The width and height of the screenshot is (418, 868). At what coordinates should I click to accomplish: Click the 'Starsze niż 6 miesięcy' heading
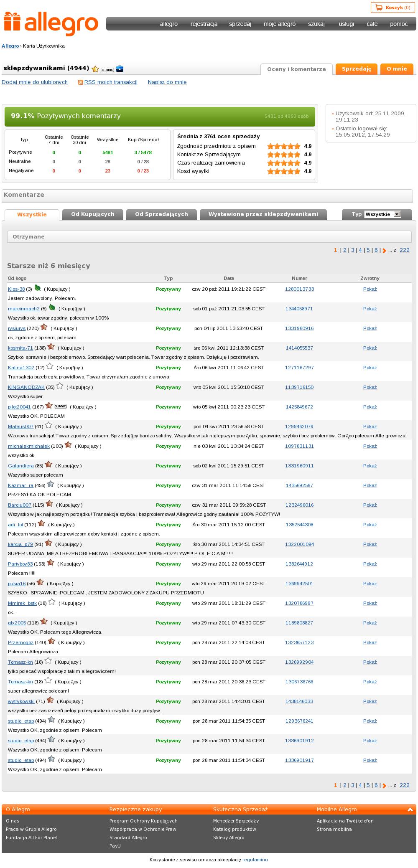coord(48,266)
